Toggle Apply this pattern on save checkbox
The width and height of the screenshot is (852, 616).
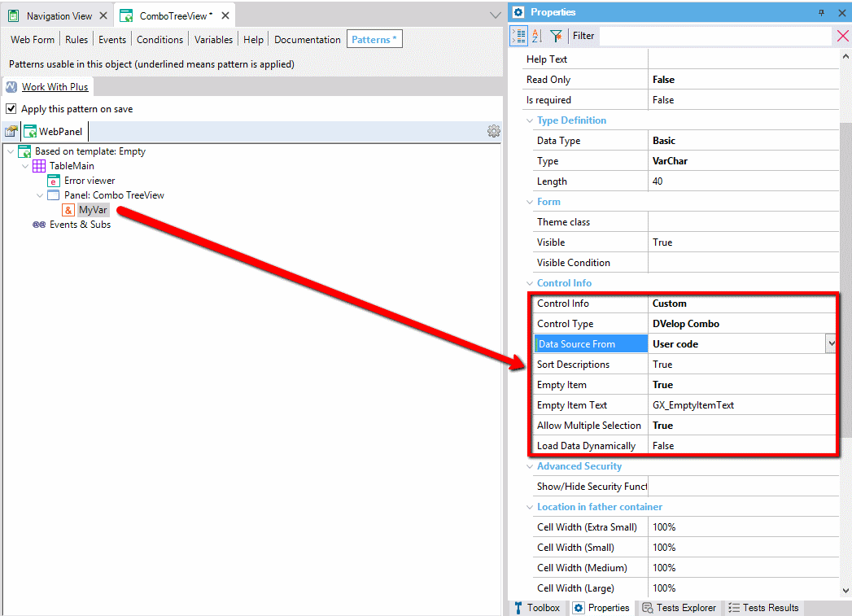11,109
